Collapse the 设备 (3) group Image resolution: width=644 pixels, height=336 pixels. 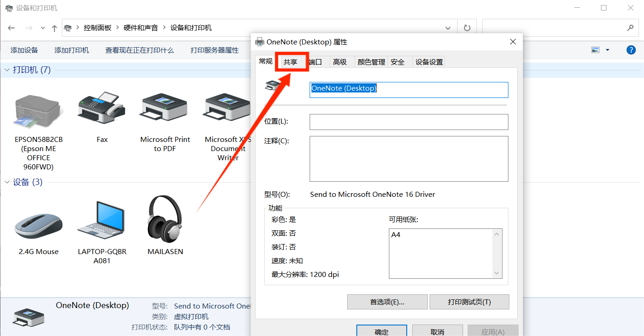pos(7,182)
